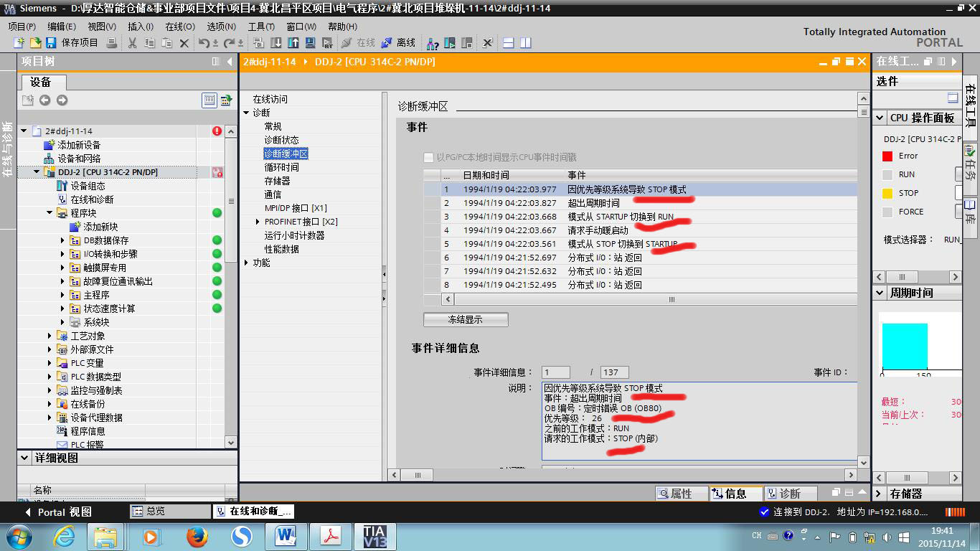
Task: Launch Firefox from the taskbar
Action: click(x=197, y=536)
